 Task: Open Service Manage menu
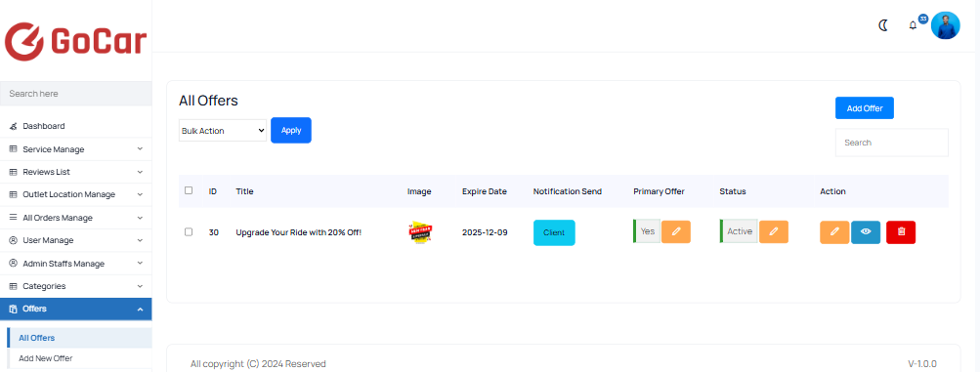pyautogui.click(x=75, y=149)
